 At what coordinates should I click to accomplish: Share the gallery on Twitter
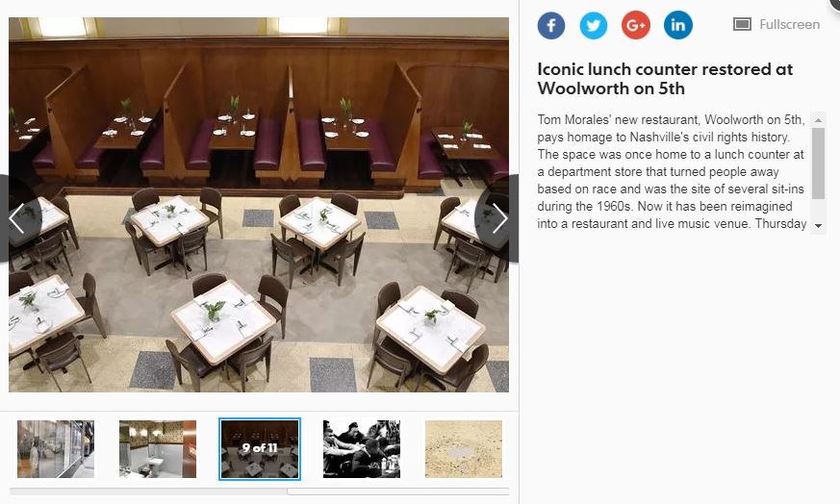pos(594,25)
